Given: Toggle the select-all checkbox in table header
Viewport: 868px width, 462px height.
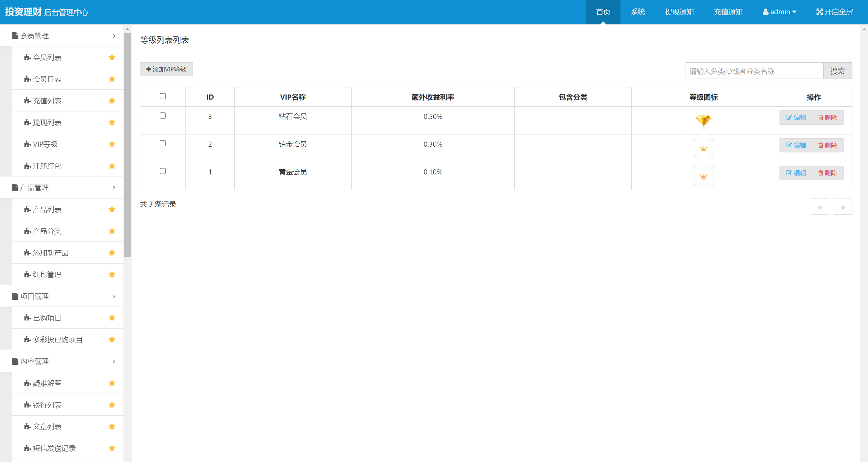Looking at the screenshot, I should (163, 97).
